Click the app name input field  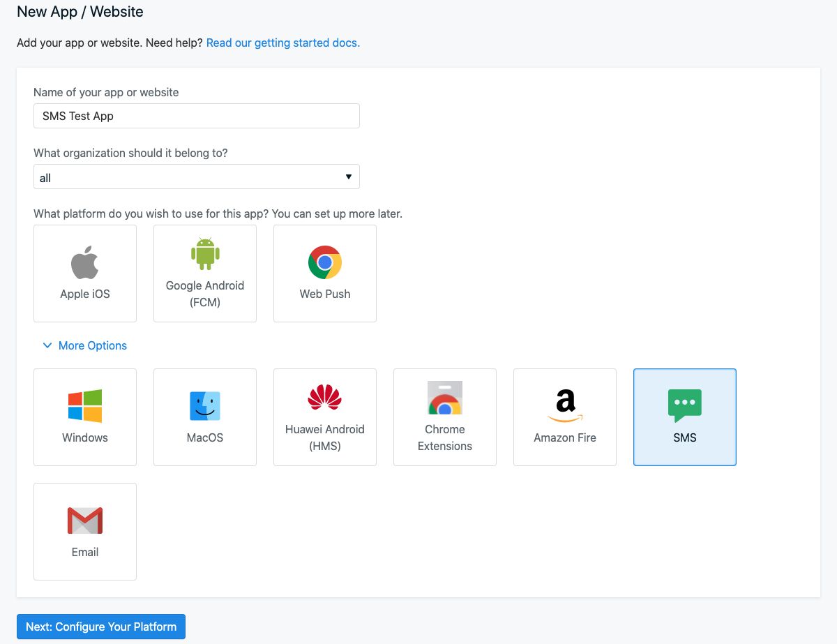point(197,116)
